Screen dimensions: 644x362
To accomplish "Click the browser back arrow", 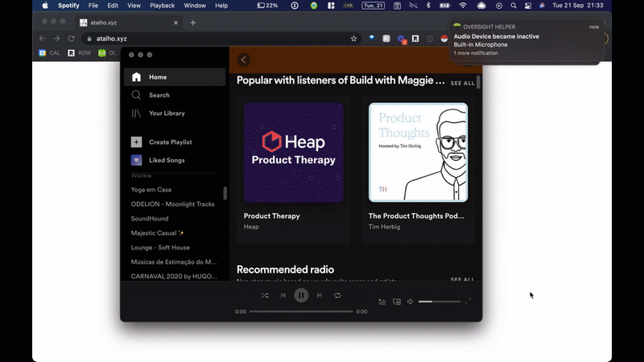I will 43,39.
